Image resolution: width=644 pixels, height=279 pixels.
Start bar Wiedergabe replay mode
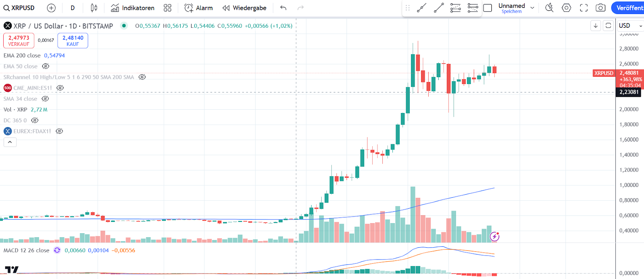click(244, 8)
